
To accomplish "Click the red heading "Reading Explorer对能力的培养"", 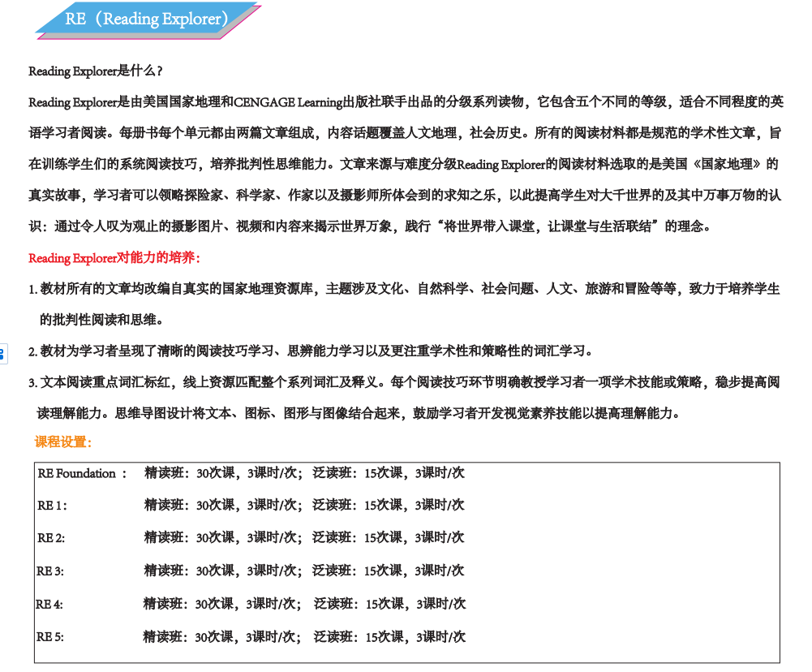I will pyautogui.click(x=114, y=258).
